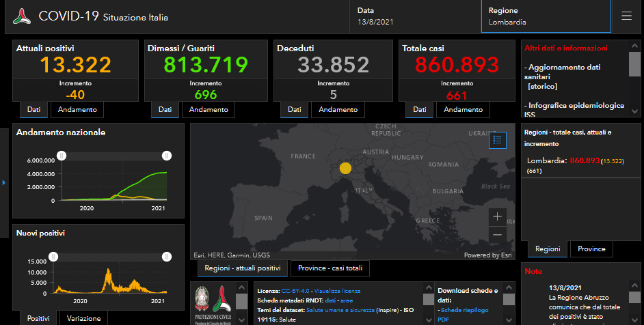Open the Regione Lombardia selector

[546, 16]
